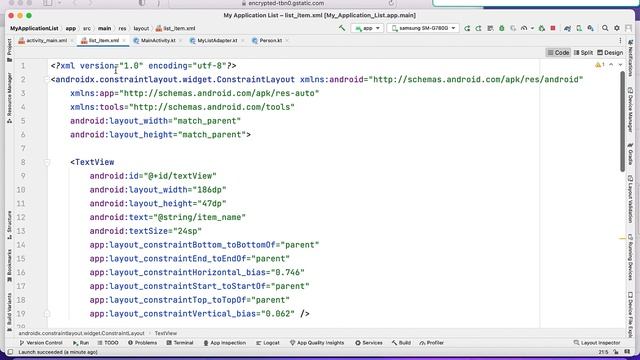Open editor tabs three-dot menu

[x=620, y=40]
